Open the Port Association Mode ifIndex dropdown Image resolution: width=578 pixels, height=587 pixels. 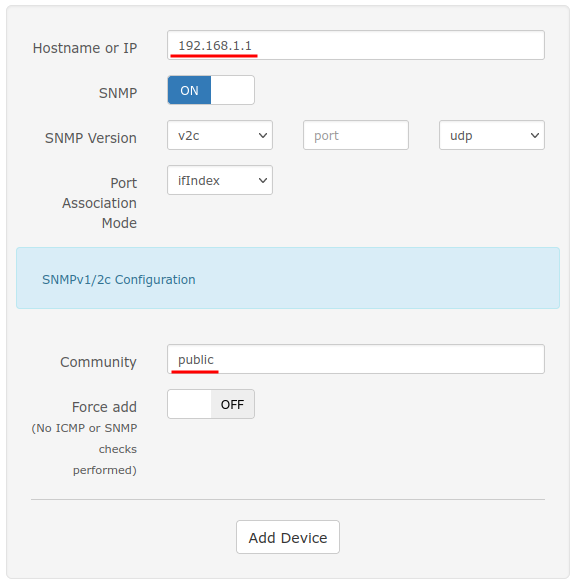(x=220, y=180)
